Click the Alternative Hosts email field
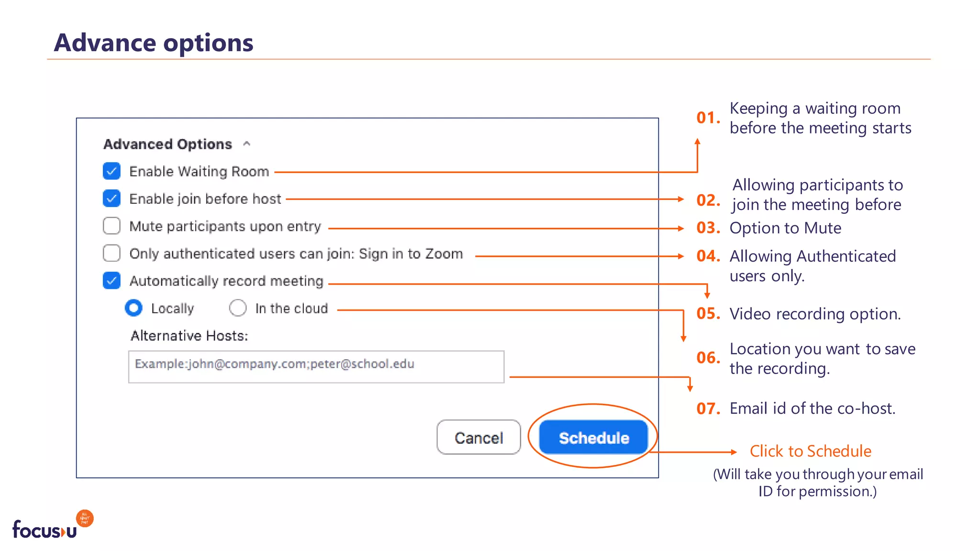 316,366
